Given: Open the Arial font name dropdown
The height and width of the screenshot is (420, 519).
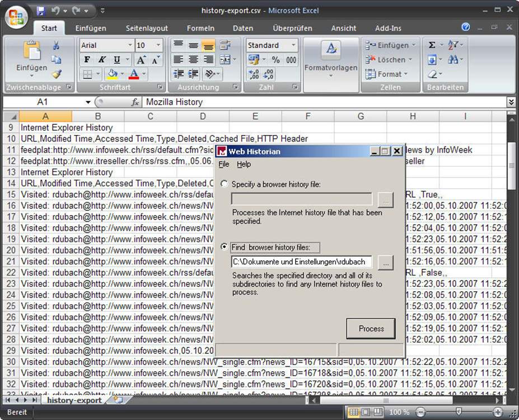Looking at the screenshot, I should click(130, 45).
